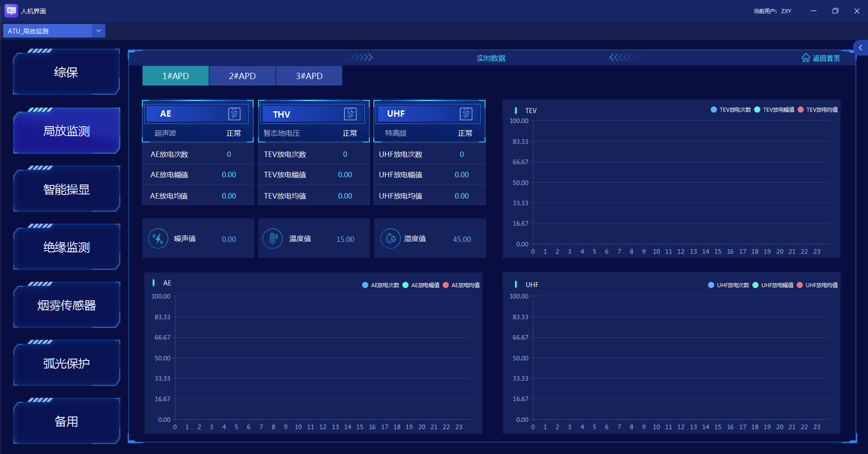Viewport: 868px width, 454px height.
Task: Click the lightning icon in UHF card header
Action: pyautogui.click(x=466, y=113)
